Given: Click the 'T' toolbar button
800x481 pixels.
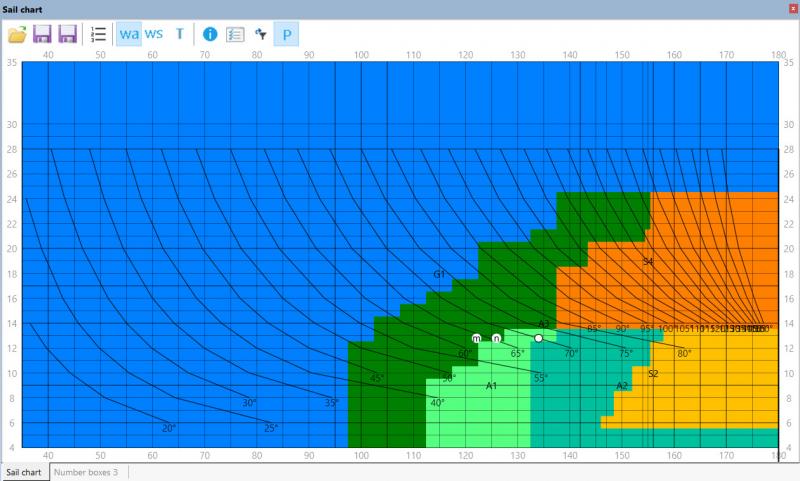Looking at the screenshot, I should point(180,34).
